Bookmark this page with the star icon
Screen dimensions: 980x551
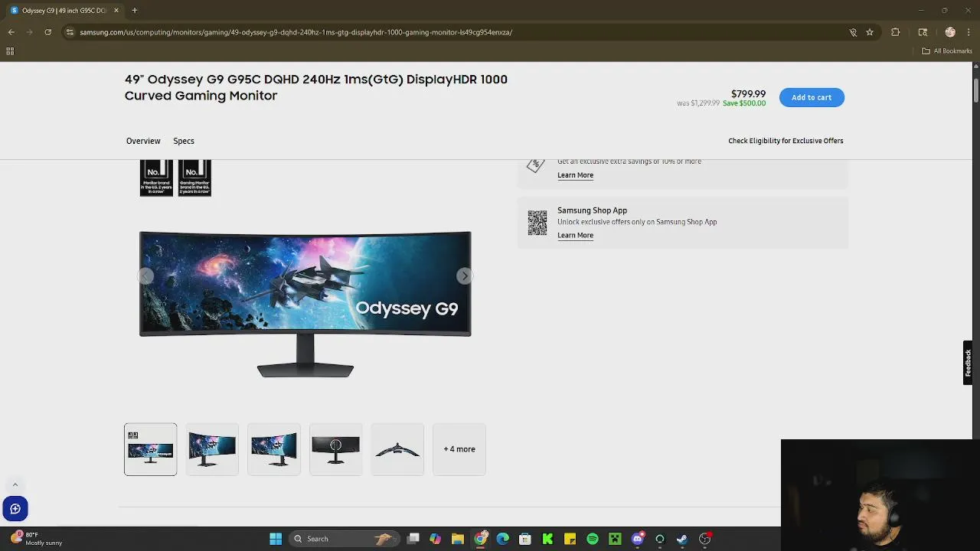click(870, 32)
